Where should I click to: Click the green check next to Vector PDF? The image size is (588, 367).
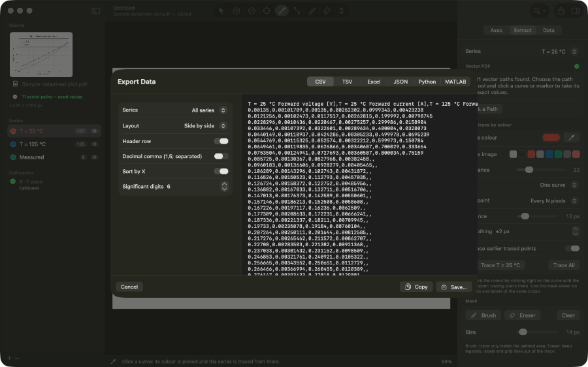pos(576,67)
